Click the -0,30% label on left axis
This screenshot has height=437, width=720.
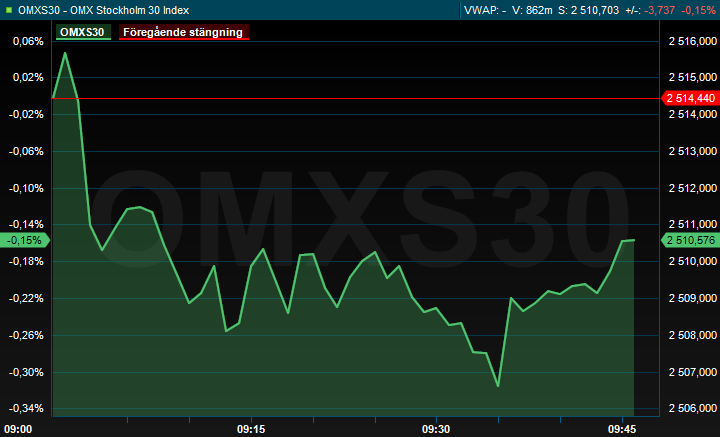(26, 372)
